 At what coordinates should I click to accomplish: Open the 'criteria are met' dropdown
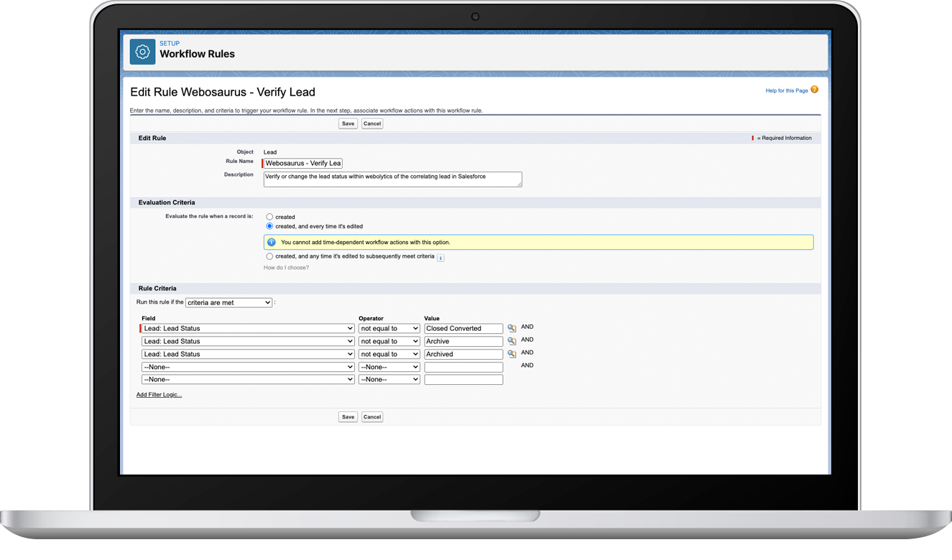[x=229, y=303]
